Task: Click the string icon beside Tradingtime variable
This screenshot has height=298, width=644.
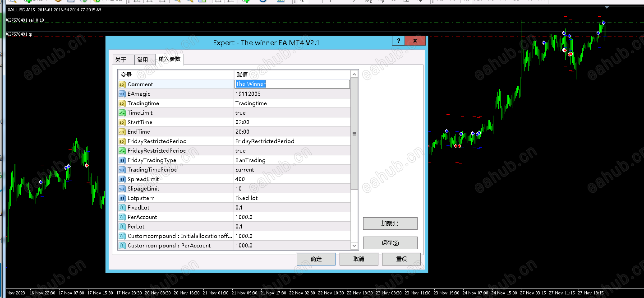Action: coord(122,103)
